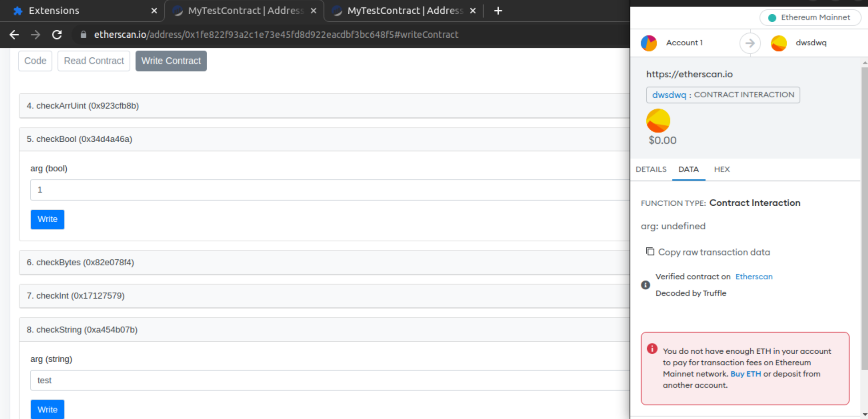This screenshot has height=419, width=868.
Task: Click the info icon beside Verified contract
Action: 645,285
